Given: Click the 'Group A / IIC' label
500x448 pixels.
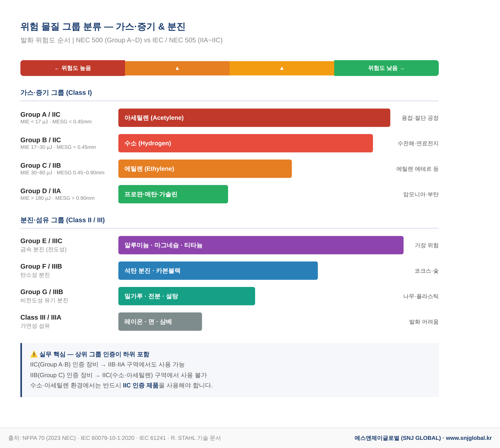Looking at the screenshot, I should click(40, 115).
